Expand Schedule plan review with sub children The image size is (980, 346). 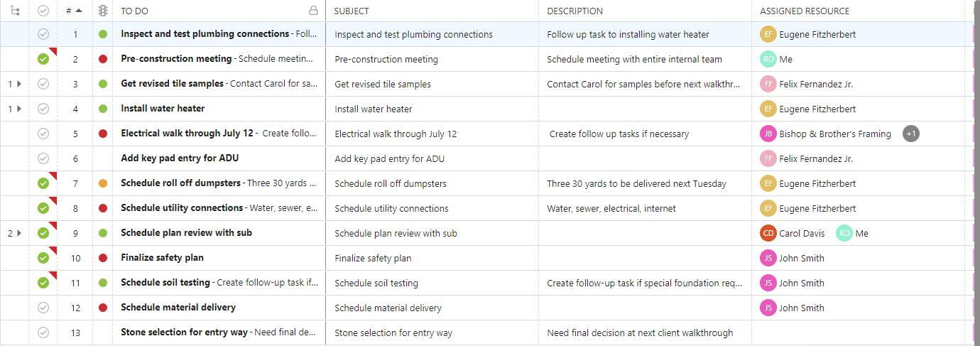(x=19, y=233)
